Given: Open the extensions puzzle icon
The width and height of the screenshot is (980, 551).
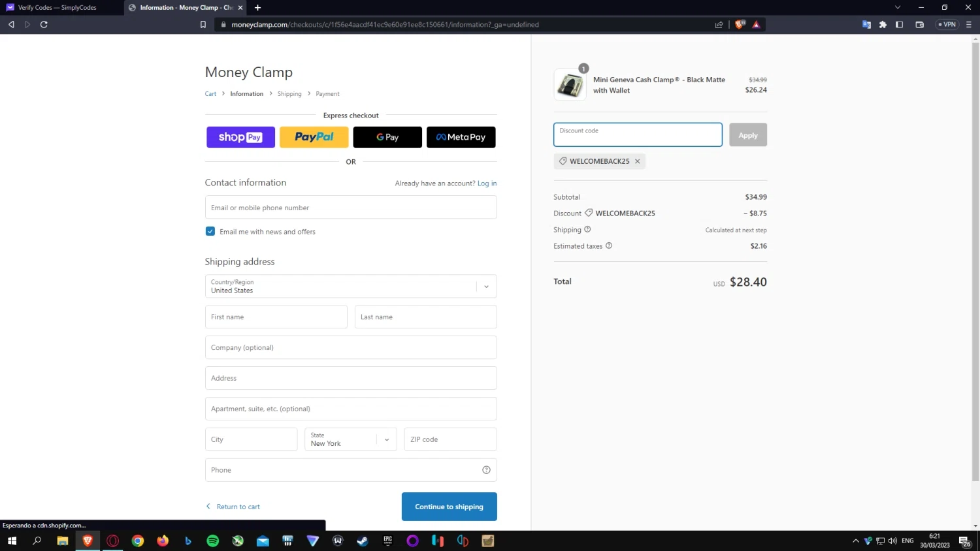Looking at the screenshot, I should tap(883, 25).
